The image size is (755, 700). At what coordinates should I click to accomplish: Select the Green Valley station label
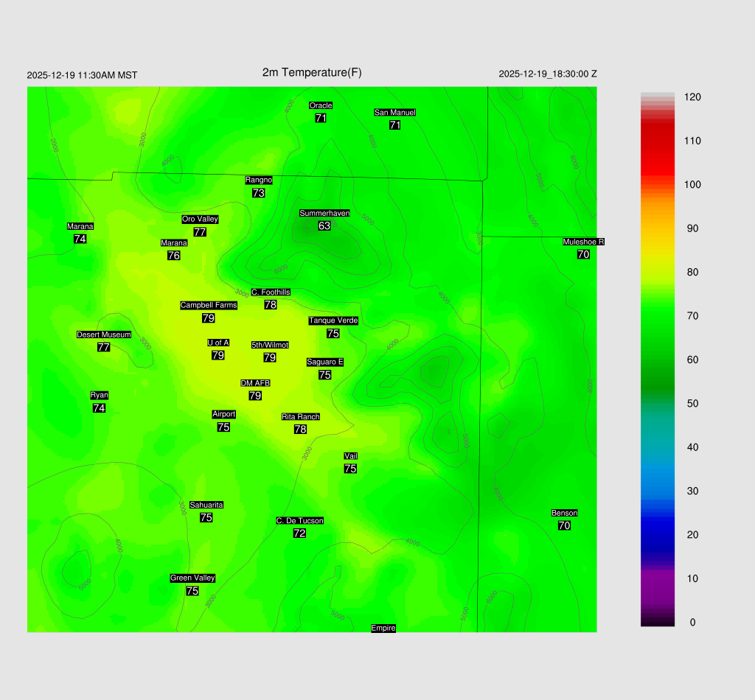click(192, 578)
